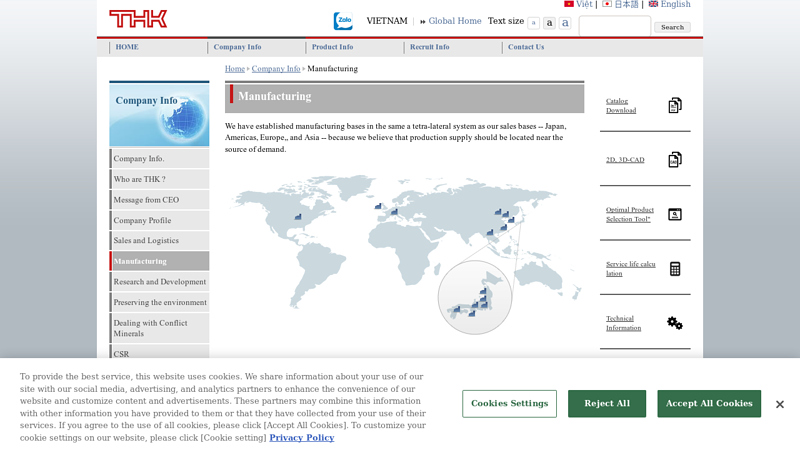The width and height of the screenshot is (800, 450).
Task: Open Sales and Logistics sidebar item
Action: click(x=159, y=240)
